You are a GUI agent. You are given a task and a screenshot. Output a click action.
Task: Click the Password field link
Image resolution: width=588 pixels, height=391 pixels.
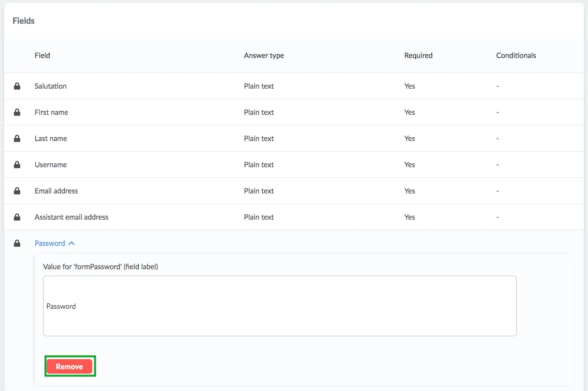point(50,243)
